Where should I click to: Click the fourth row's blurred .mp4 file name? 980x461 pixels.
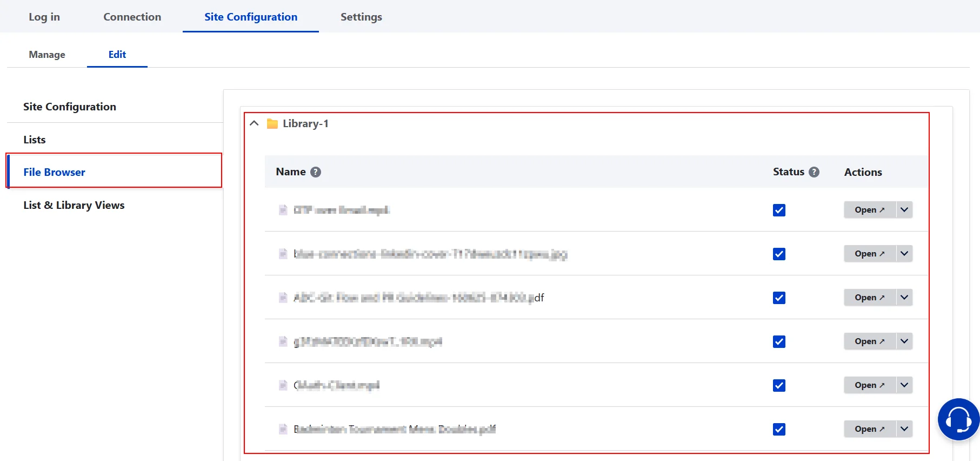(368, 341)
